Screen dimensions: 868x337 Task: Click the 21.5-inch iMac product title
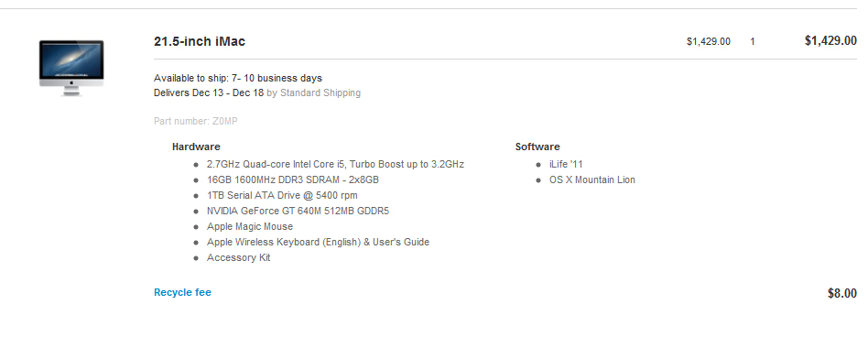200,41
